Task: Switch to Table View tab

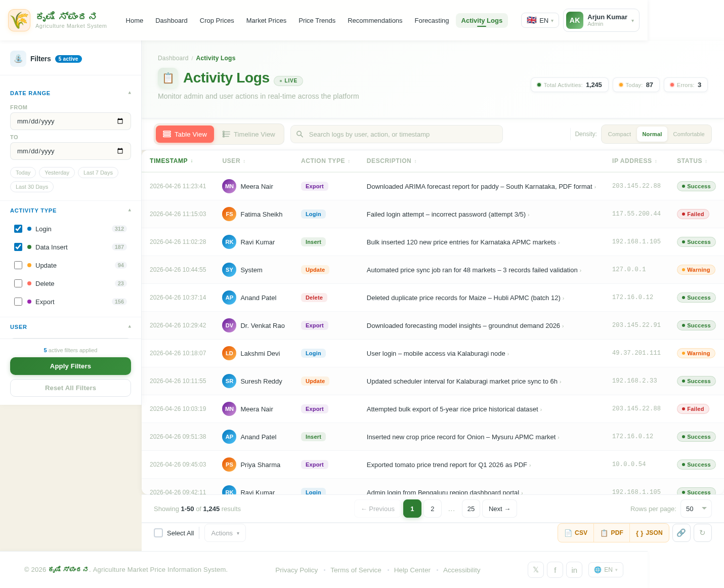Action: 185,134
